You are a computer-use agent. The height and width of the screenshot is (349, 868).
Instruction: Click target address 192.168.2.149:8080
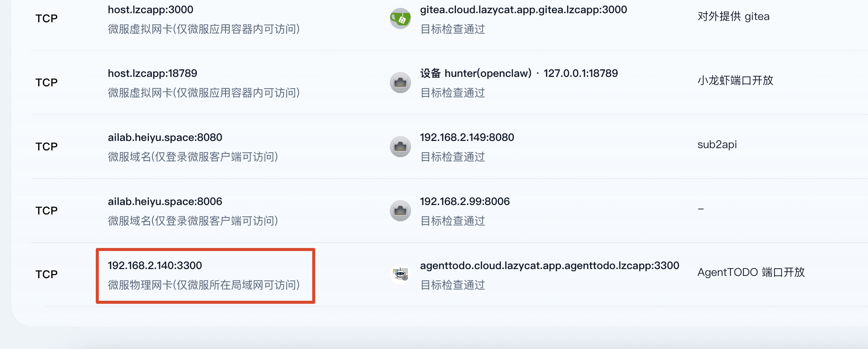pyautogui.click(x=467, y=137)
